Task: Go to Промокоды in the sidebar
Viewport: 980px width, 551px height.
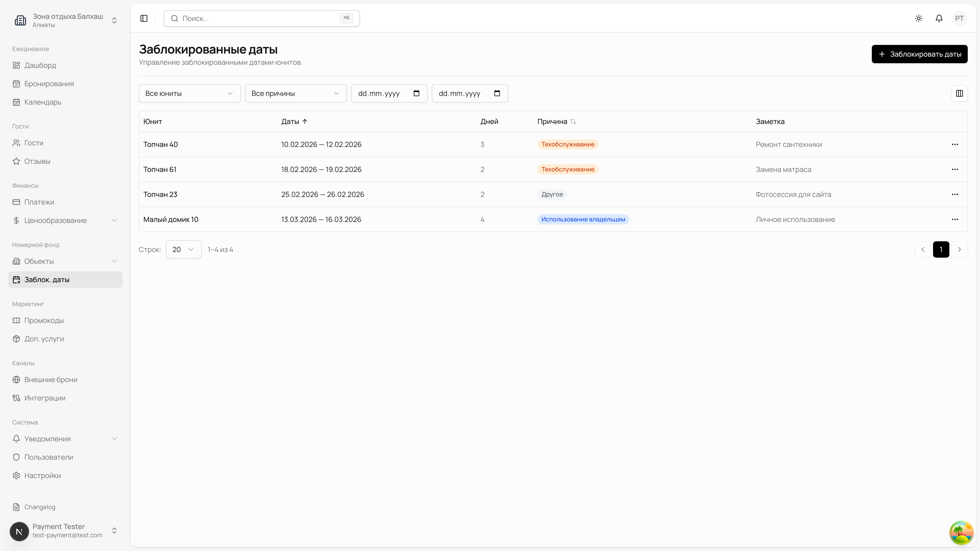Action: tap(44, 321)
